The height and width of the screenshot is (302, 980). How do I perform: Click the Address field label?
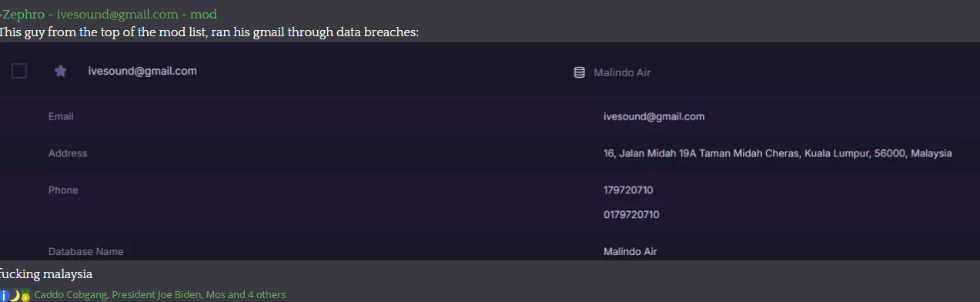pos(68,153)
